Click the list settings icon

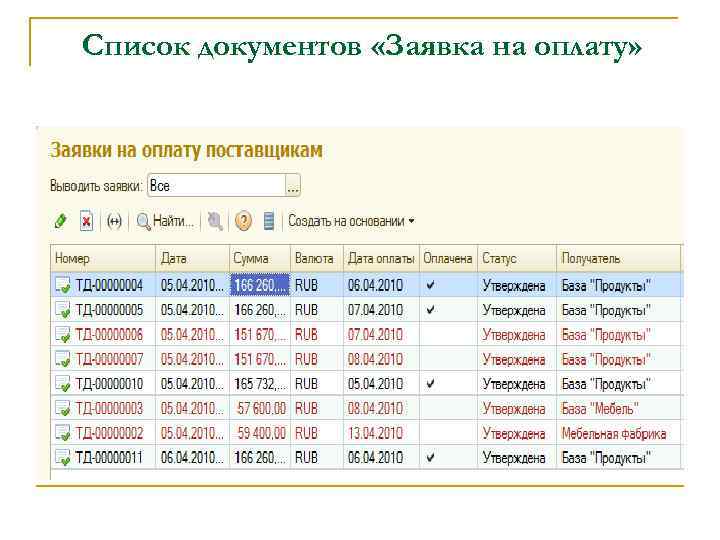(x=269, y=221)
